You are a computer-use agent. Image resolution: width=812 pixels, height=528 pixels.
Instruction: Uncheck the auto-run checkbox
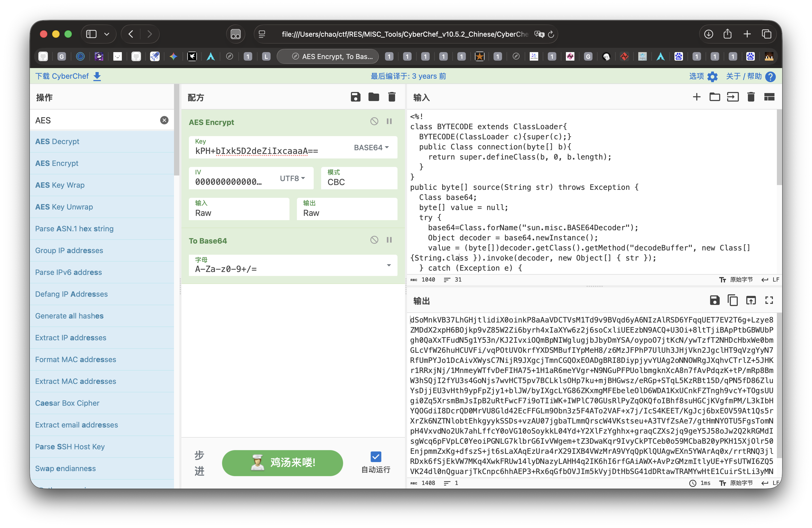(376, 456)
